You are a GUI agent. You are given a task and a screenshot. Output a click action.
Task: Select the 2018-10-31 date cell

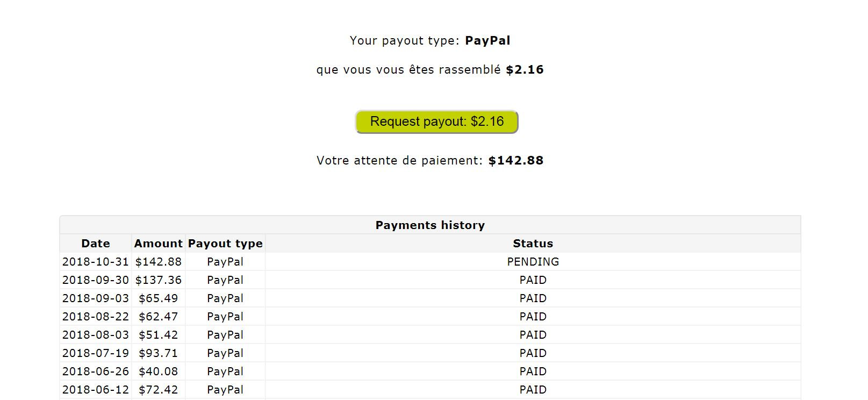point(96,262)
